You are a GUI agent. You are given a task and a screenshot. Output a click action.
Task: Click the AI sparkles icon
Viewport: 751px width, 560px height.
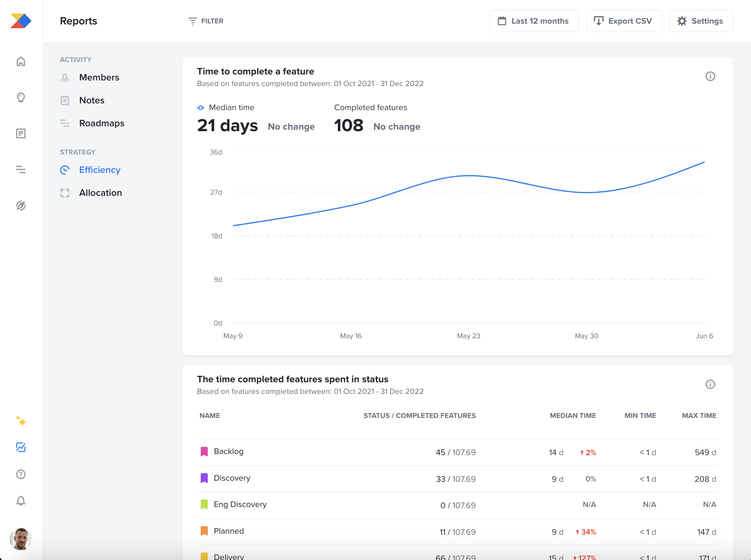[21, 422]
